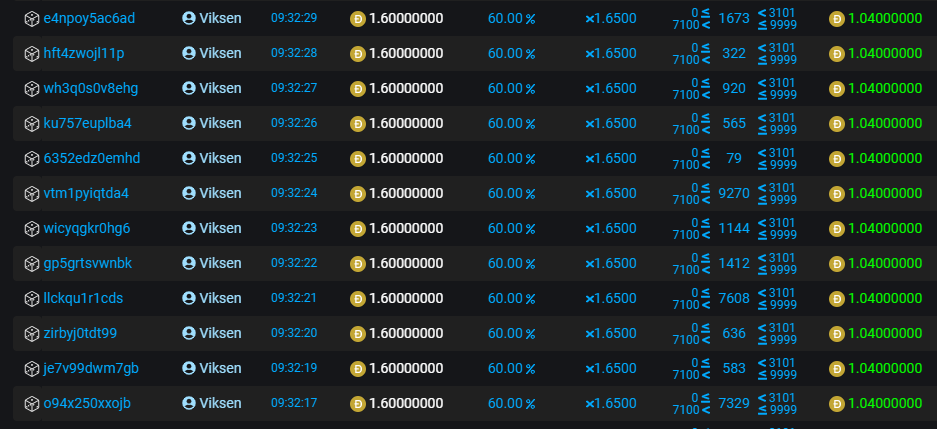Image resolution: width=937 pixels, height=429 pixels.
Task: Click the roll result 9270
Action: click(x=733, y=194)
